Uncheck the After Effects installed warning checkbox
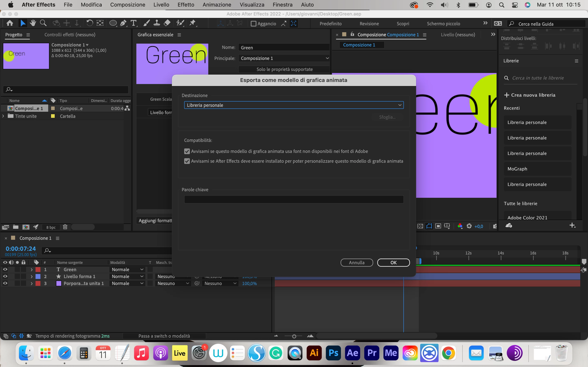The image size is (588, 367). [187, 161]
